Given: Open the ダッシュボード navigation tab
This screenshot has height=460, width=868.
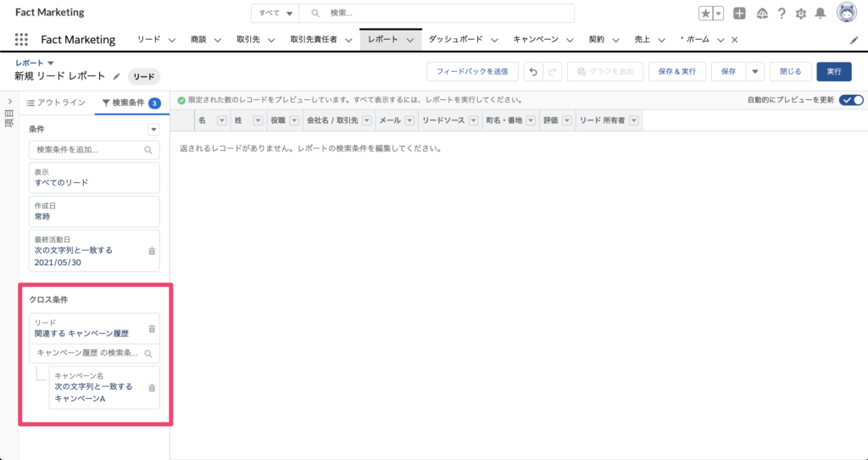Looking at the screenshot, I should click(455, 39).
